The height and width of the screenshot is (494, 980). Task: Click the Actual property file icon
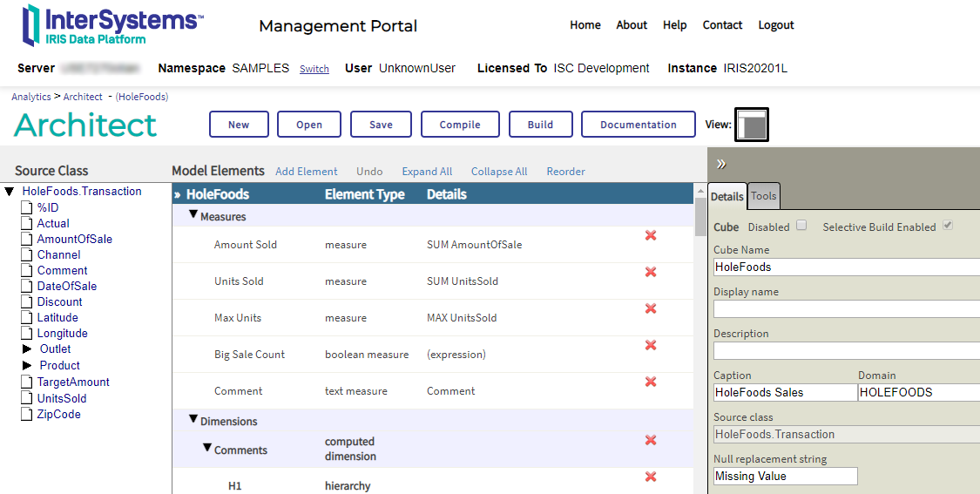26,223
